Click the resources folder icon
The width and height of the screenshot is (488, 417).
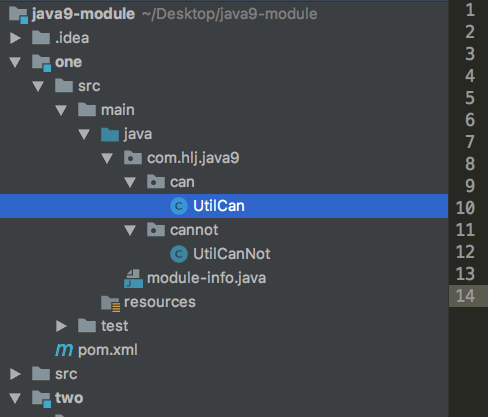coord(110,303)
